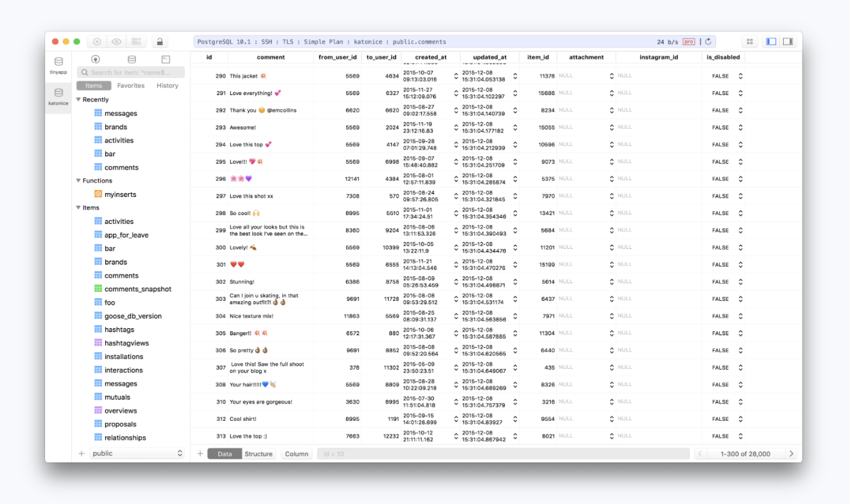Toggle the eye preview icon in the toolbar

pos(116,42)
